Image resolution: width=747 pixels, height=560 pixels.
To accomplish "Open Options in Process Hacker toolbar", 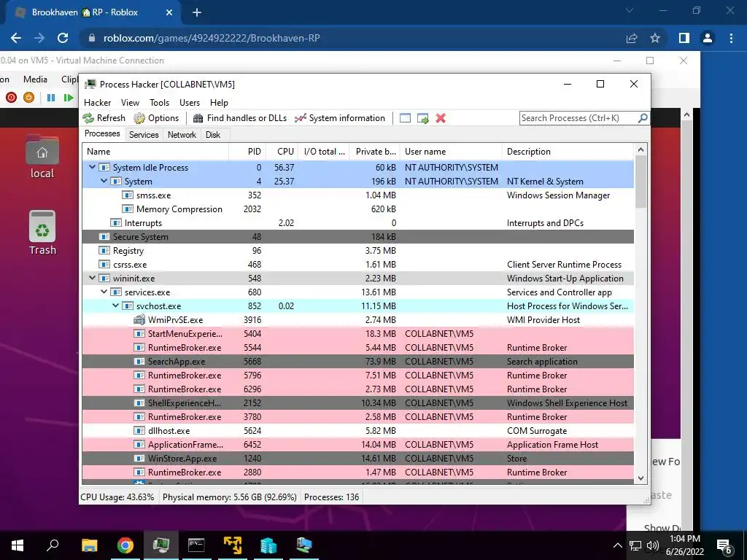I will (156, 118).
